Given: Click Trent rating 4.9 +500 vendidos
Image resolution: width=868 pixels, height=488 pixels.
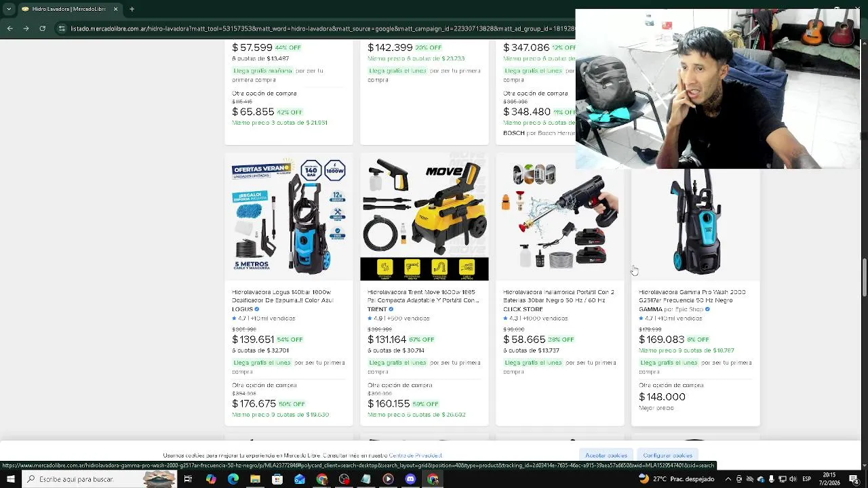Looking at the screenshot, I should [398, 318].
